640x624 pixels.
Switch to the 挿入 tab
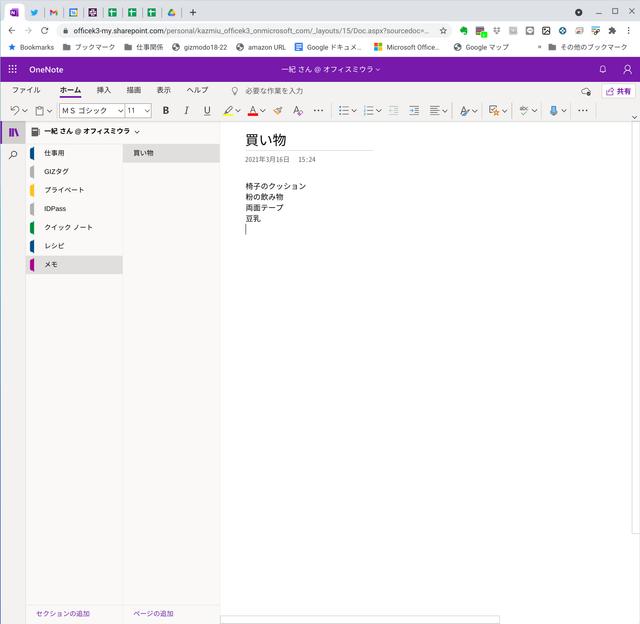(x=104, y=90)
